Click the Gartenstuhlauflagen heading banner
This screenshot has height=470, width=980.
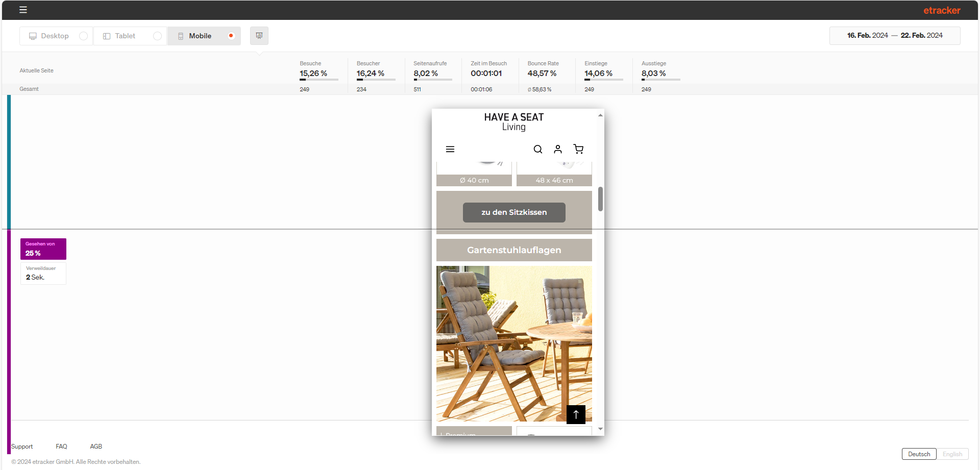click(514, 250)
